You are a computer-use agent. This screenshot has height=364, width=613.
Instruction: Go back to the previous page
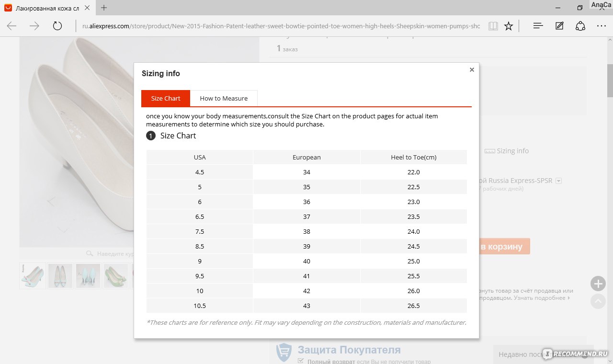pos(11,26)
